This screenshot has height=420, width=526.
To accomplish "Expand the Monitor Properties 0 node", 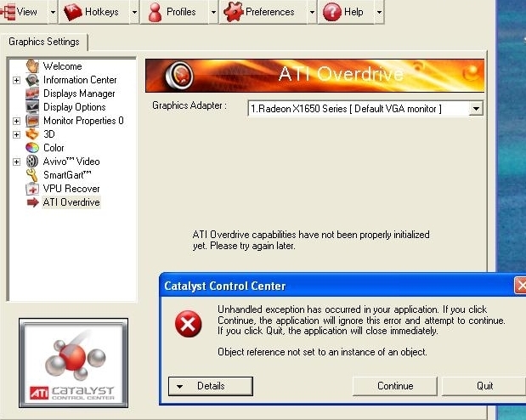I will pos(16,121).
